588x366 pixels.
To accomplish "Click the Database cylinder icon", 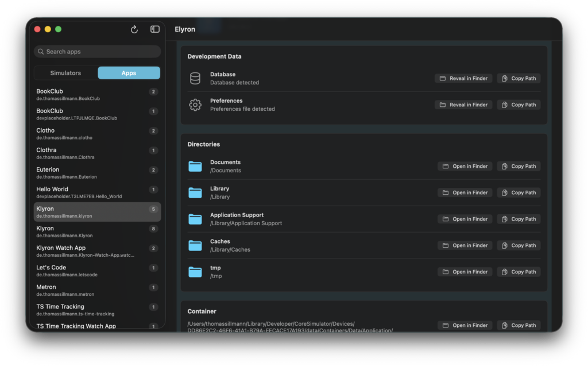I will 195,79.
